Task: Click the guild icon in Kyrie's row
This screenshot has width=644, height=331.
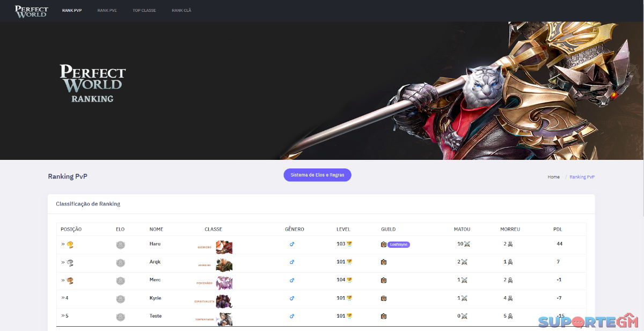Action: tap(384, 298)
